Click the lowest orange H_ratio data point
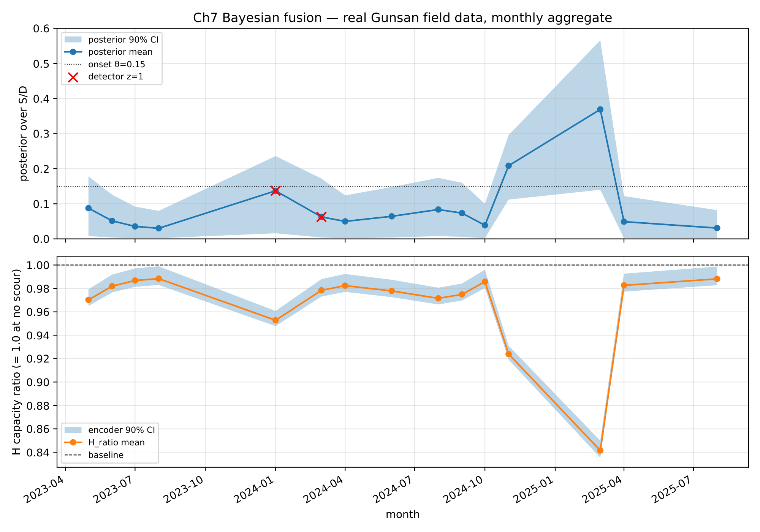Viewport: 760px width, 532px height. 600,450
